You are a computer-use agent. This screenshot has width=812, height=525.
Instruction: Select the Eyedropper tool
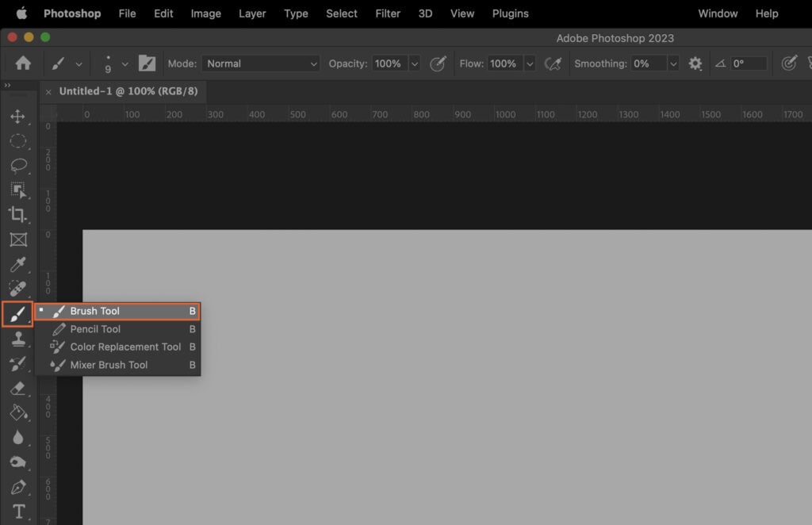(x=18, y=264)
